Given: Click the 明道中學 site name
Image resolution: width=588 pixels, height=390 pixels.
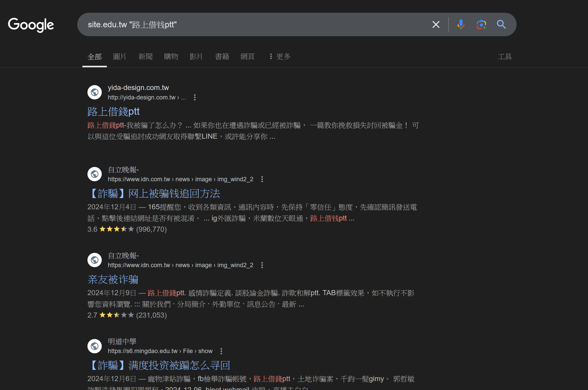Looking at the screenshot, I should point(122,342).
